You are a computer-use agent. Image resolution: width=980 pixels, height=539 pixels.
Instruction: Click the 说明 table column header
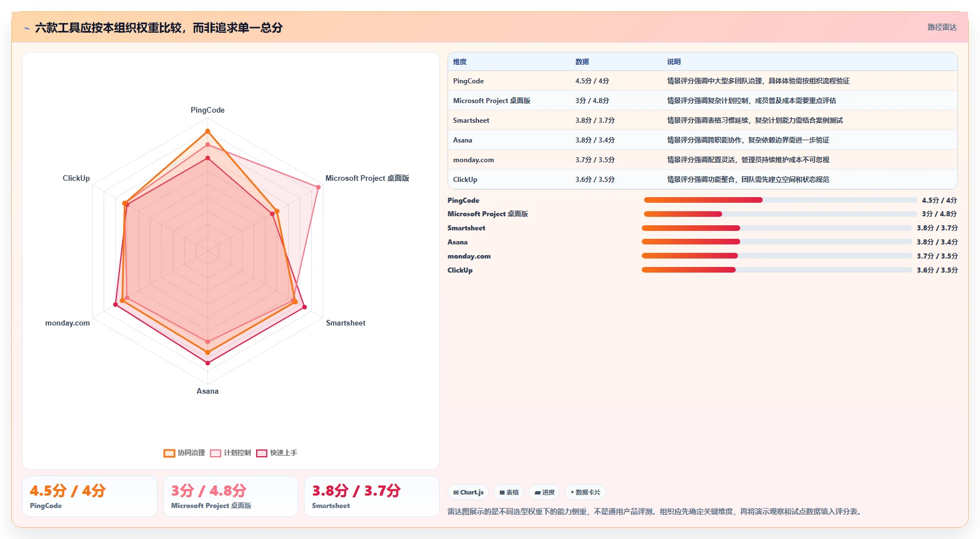674,62
